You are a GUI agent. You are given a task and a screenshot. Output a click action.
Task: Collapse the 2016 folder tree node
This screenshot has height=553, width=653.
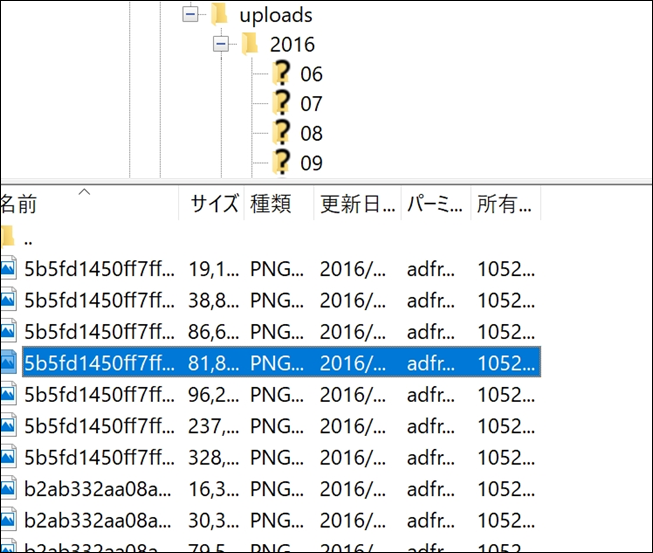click(x=221, y=44)
